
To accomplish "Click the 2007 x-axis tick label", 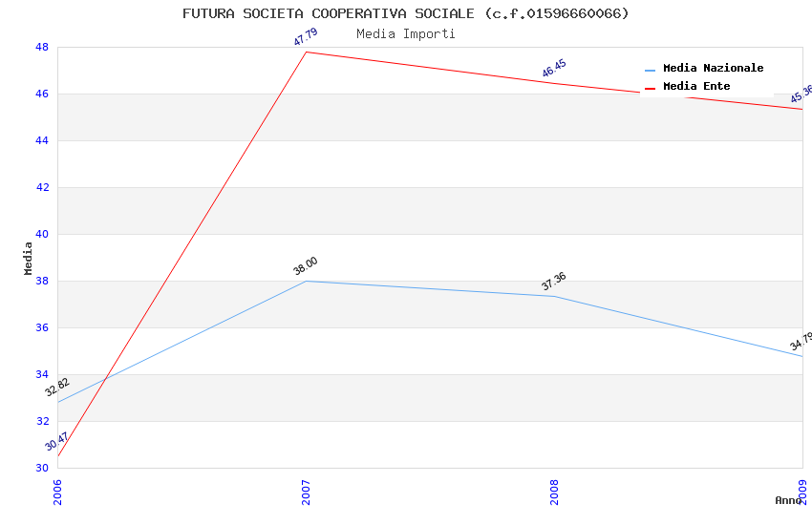I will 306,493.
